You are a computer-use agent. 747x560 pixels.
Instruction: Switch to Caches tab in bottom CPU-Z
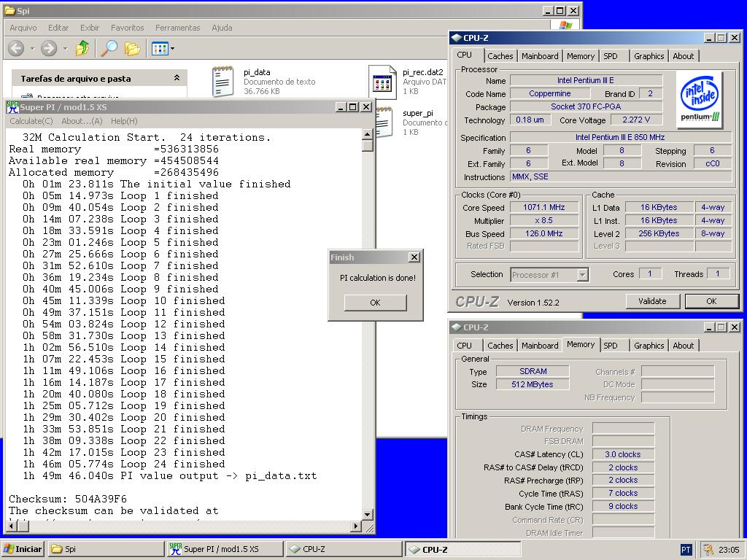click(x=500, y=346)
